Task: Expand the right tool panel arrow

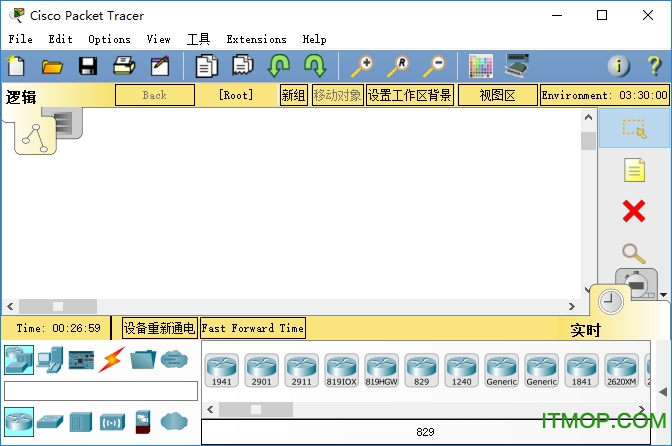Action: (x=663, y=295)
